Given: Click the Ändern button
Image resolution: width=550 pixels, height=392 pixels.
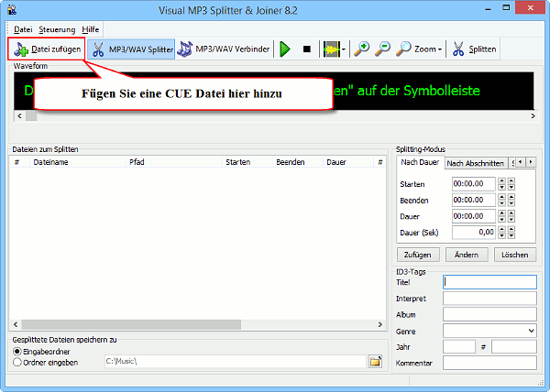Looking at the screenshot, I should 467,255.
